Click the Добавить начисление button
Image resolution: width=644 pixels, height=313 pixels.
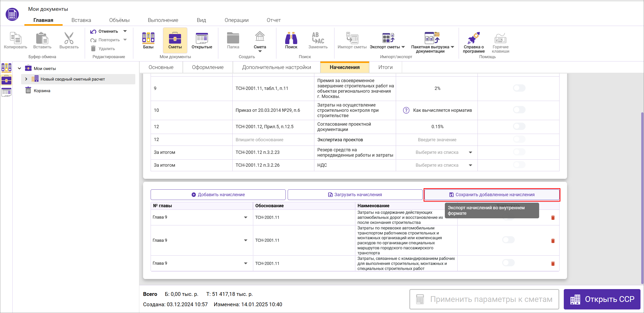click(x=218, y=195)
